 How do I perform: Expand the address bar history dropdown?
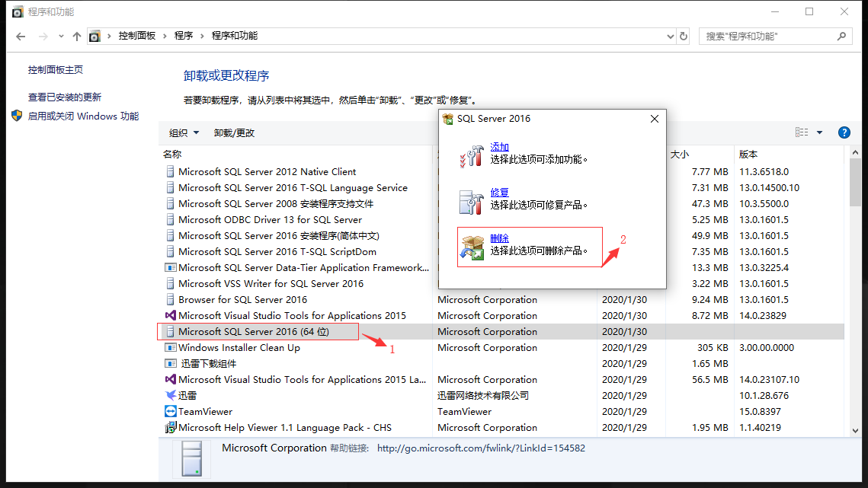point(671,36)
